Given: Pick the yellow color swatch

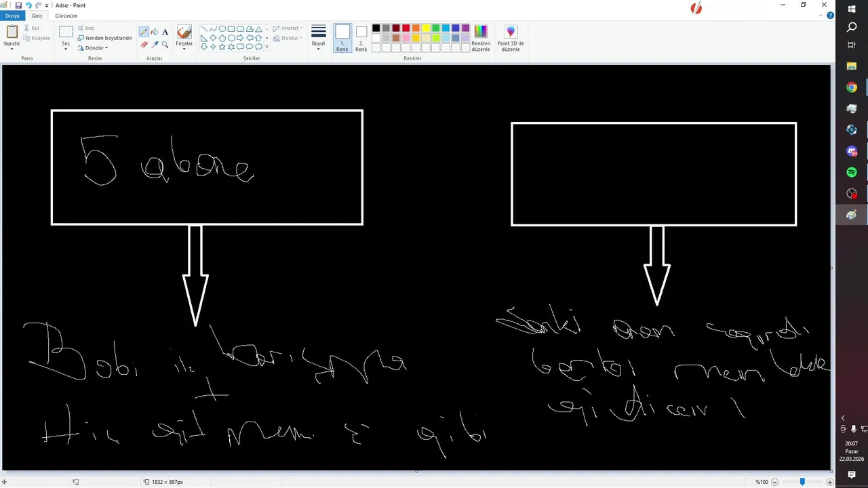Looking at the screenshot, I should click(426, 28).
